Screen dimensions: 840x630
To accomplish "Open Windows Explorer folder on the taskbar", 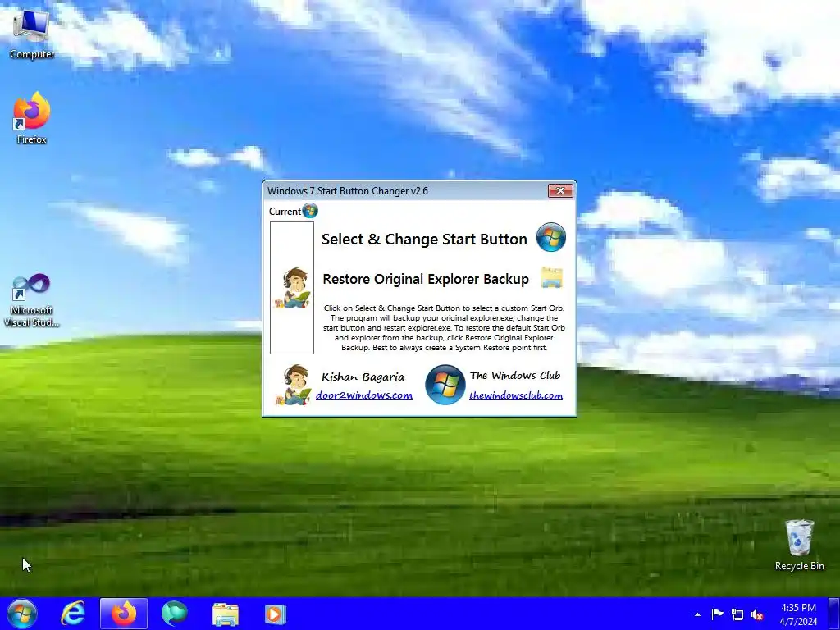I will coord(225,614).
